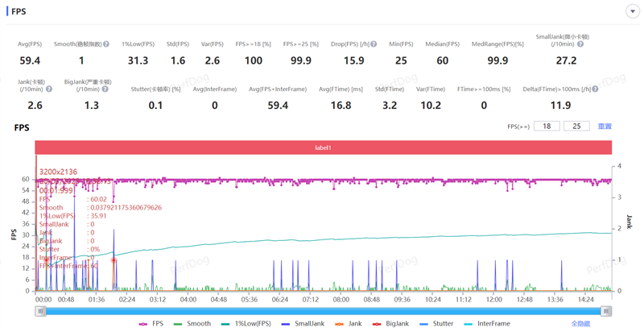Click the FPS threshold field showing 25
Screen dimensions: 644x328
pos(576,127)
